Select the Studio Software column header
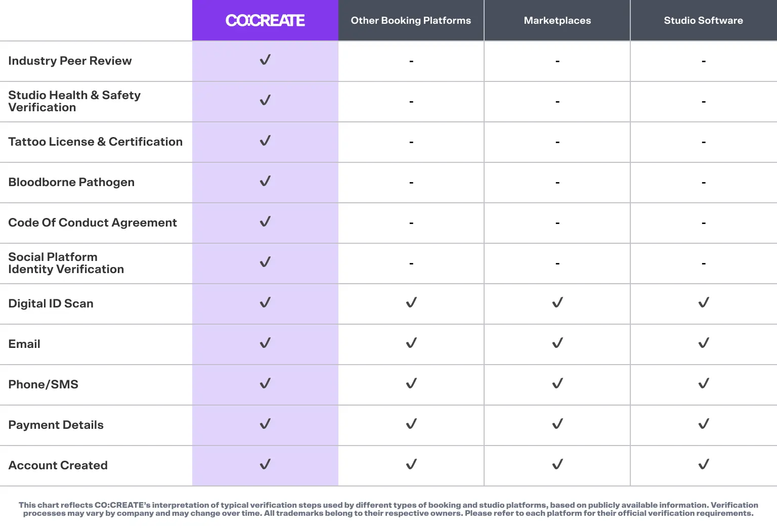This screenshot has height=532, width=777. [x=703, y=21]
